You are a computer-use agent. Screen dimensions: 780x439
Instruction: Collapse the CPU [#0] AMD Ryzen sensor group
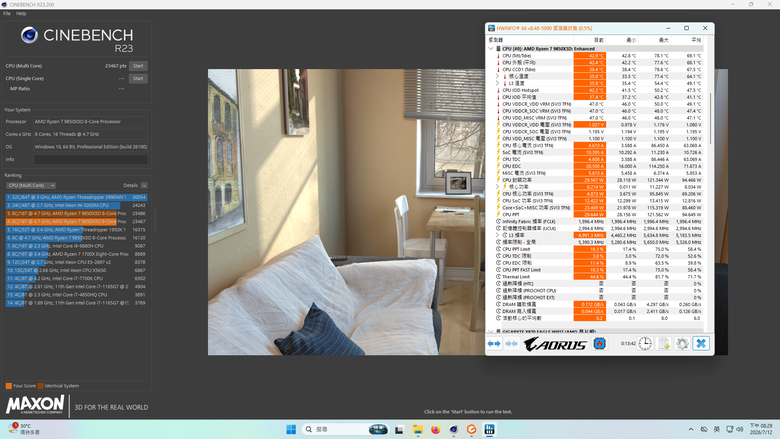pyautogui.click(x=491, y=49)
